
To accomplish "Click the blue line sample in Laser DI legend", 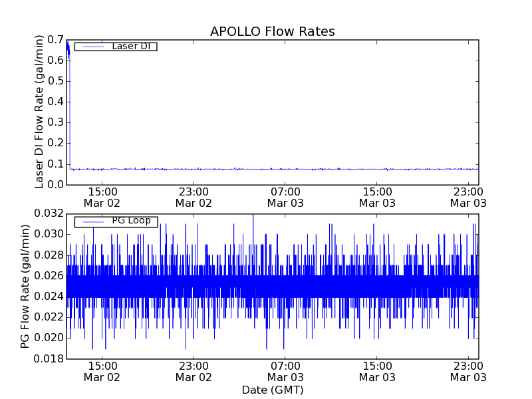I will pyautogui.click(x=92, y=47).
